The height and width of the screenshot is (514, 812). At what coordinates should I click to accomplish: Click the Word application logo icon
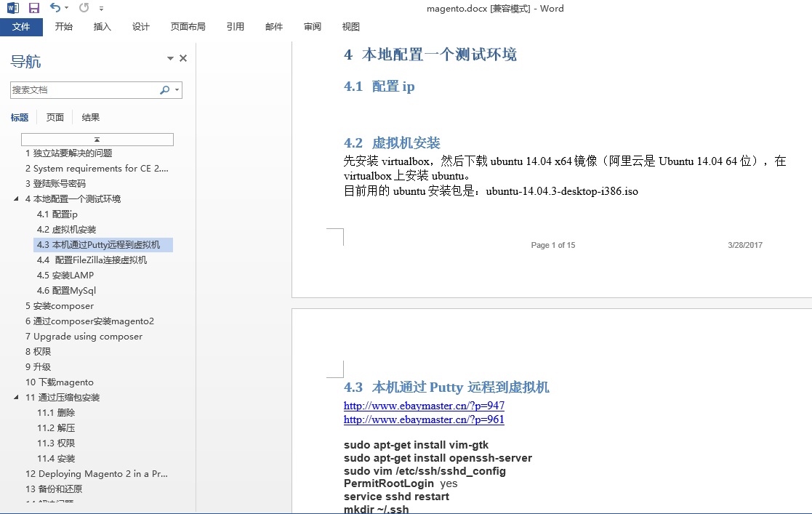12,8
